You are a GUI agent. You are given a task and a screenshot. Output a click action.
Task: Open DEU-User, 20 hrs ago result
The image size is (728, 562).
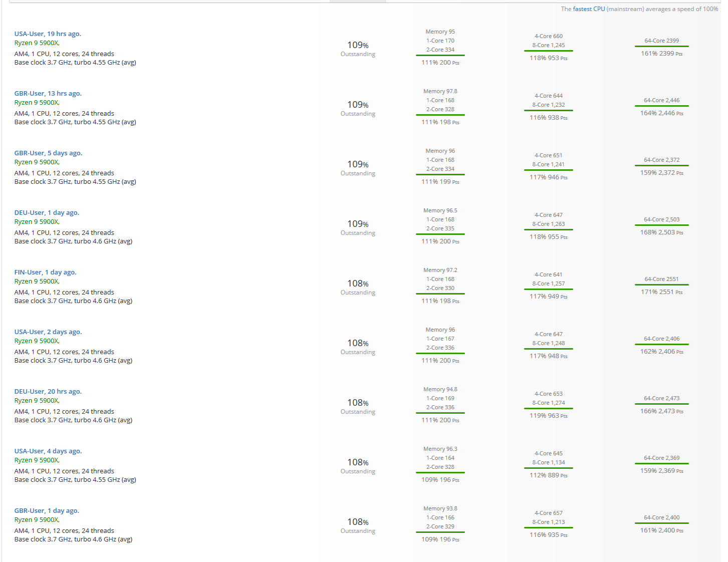click(x=48, y=392)
